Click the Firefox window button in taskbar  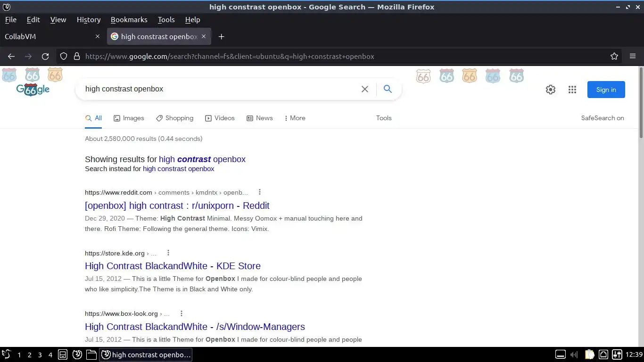(x=146, y=354)
